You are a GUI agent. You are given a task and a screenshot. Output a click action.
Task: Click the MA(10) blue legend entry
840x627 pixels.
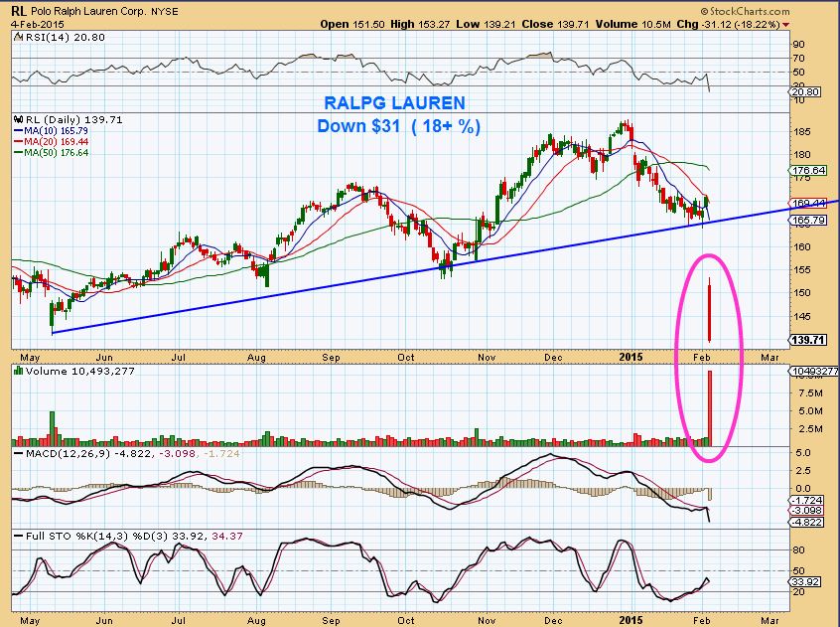[x=51, y=131]
